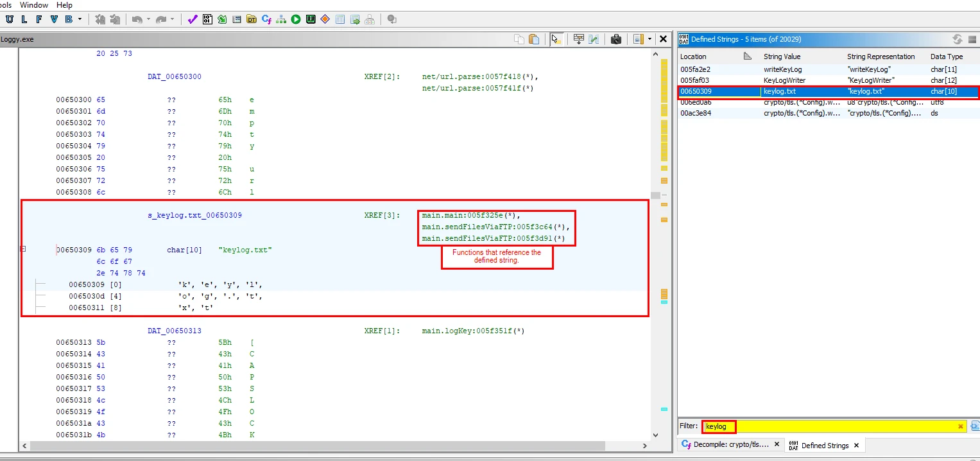
Task: Click the green arrow toolbar icon
Action: click(222, 19)
